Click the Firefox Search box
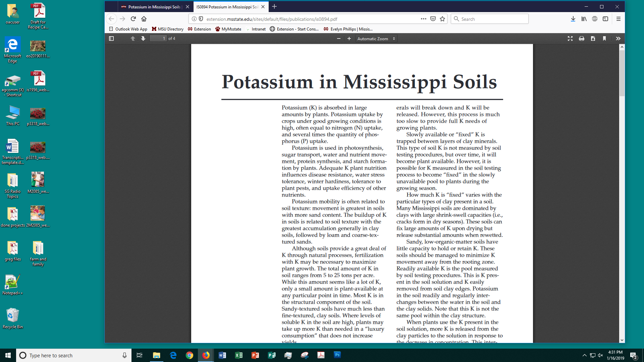Viewport: 644px width, 362px height. (490, 19)
